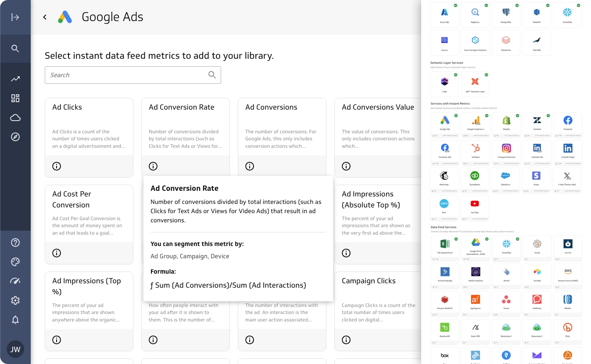Choose the Shopify service tile
The width and height of the screenshot is (591, 364).
click(506, 125)
